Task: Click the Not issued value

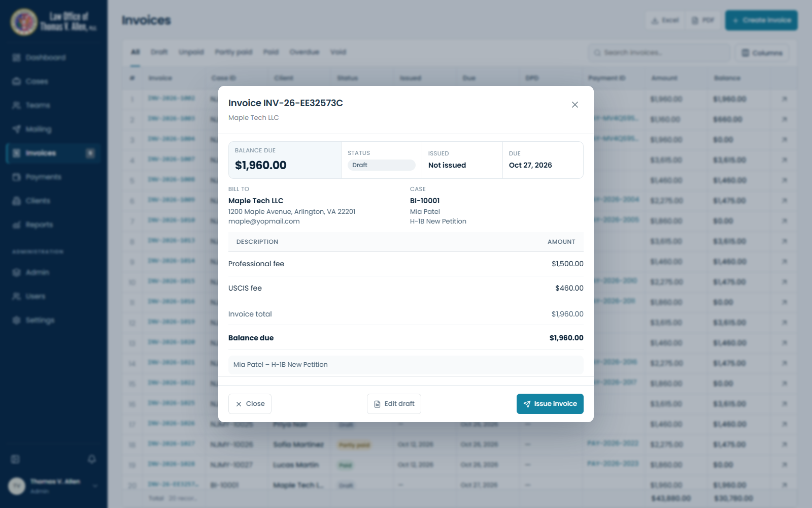Action: coord(447,165)
